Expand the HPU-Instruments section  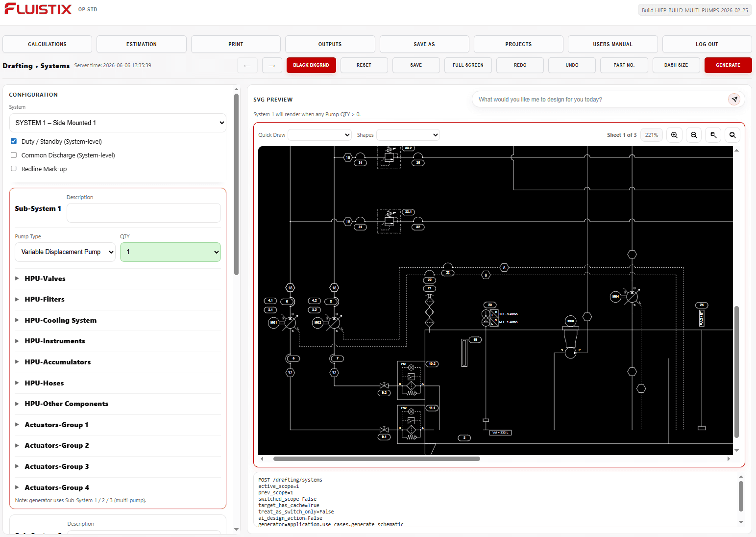pyautogui.click(x=54, y=341)
